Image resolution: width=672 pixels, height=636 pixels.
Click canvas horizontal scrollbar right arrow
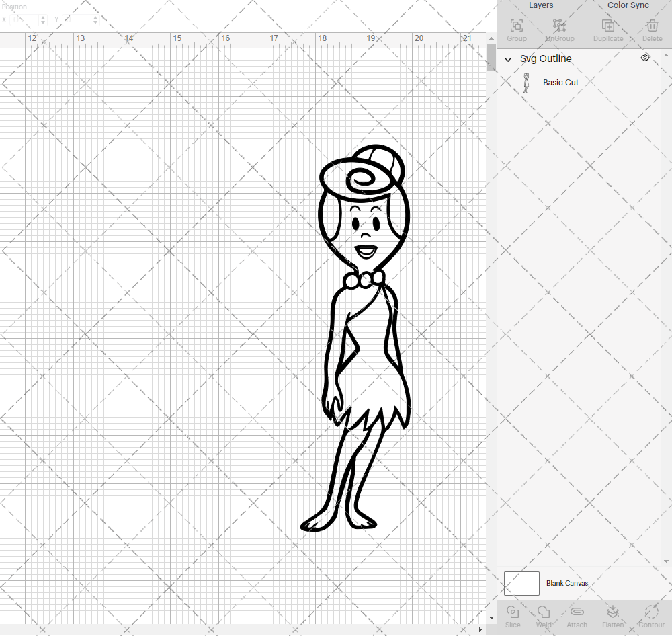tap(480, 629)
